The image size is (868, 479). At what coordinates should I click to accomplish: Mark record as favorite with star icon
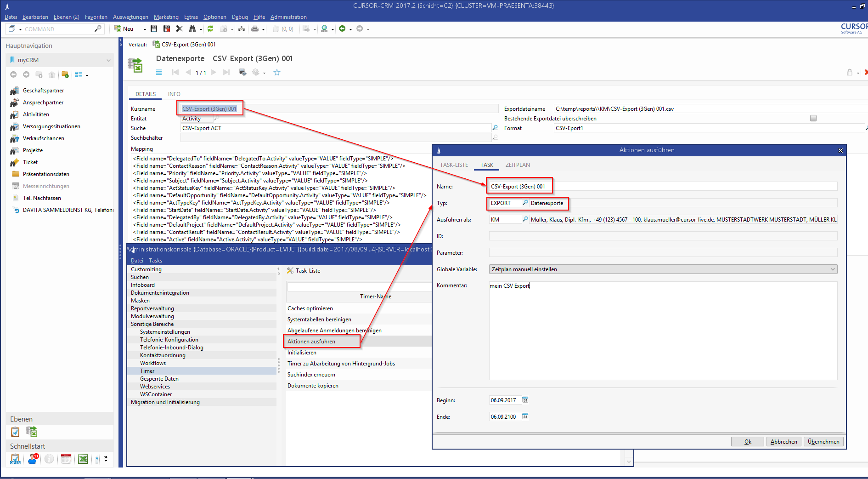(277, 72)
